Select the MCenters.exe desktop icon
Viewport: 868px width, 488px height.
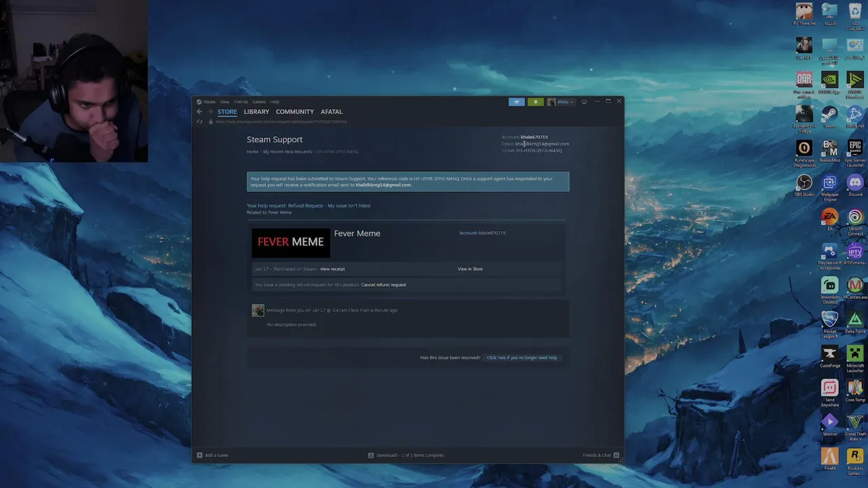click(x=855, y=289)
